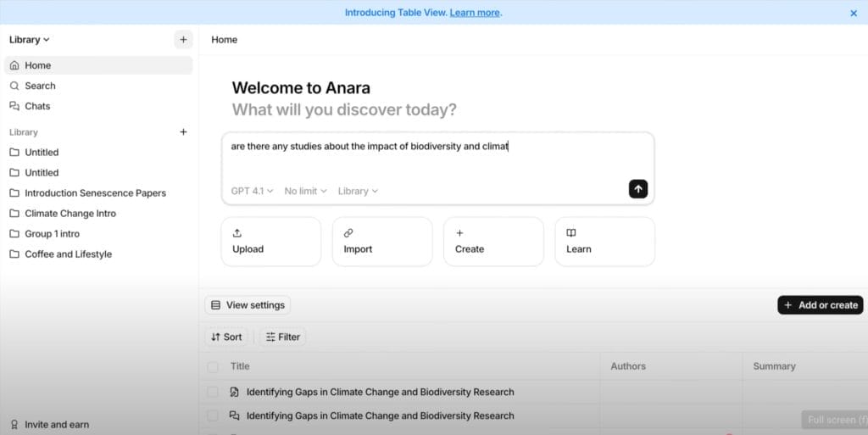Check the second Identifying Gaps chat row
The height and width of the screenshot is (435, 868).
pos(213,415)
